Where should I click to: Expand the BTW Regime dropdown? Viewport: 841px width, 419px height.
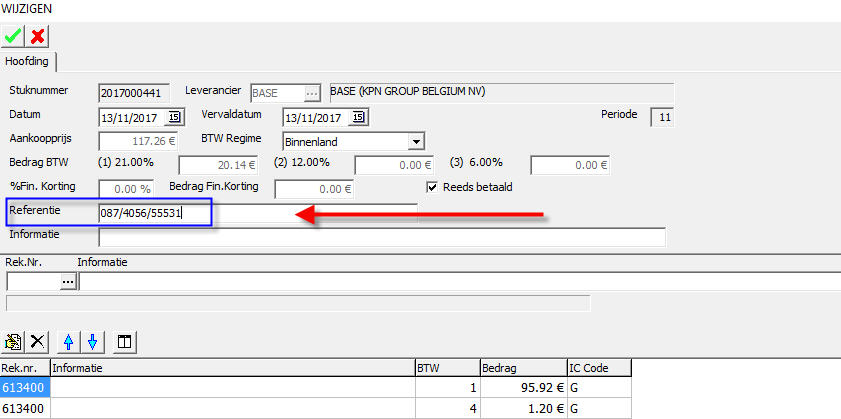pyautogui.click(x=417, y=141)
